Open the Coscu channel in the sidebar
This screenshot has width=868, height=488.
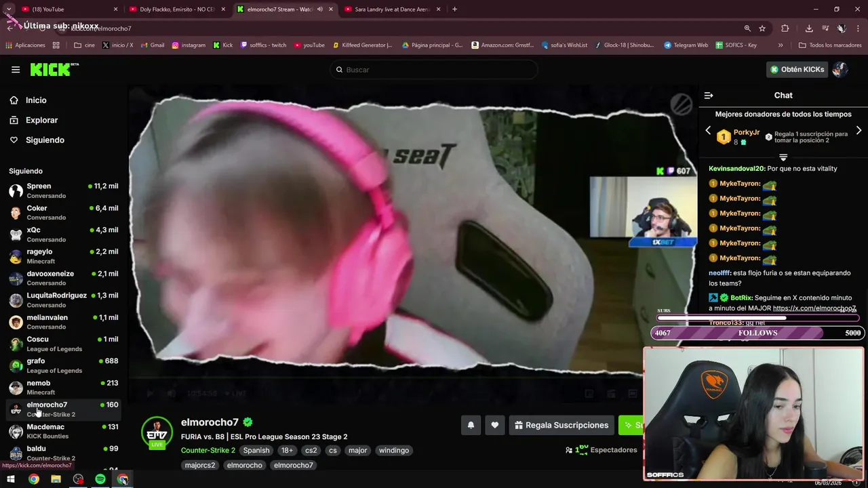[64, 344]
